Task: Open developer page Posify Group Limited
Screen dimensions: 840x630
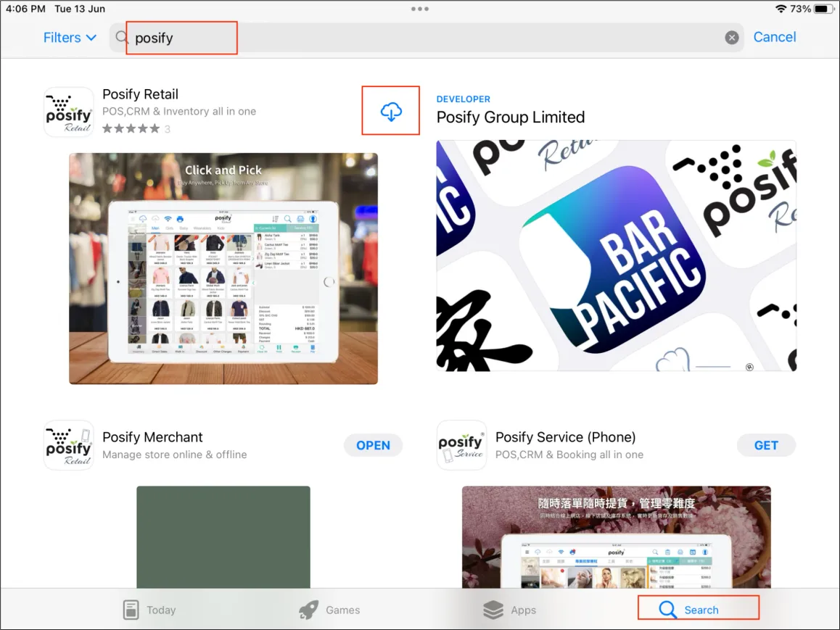Action: (510, 117)
